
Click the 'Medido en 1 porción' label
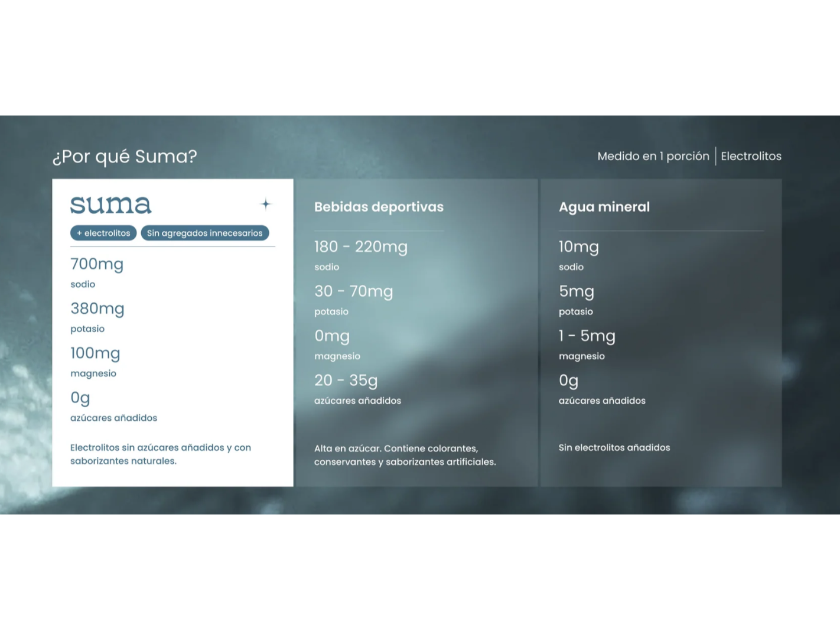point(653,156)
